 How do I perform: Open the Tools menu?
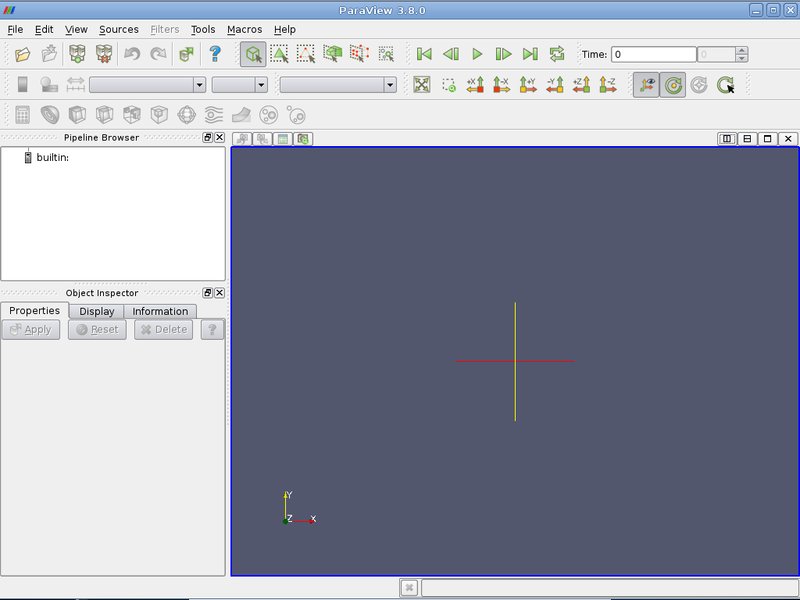click(x=203, y=30)
